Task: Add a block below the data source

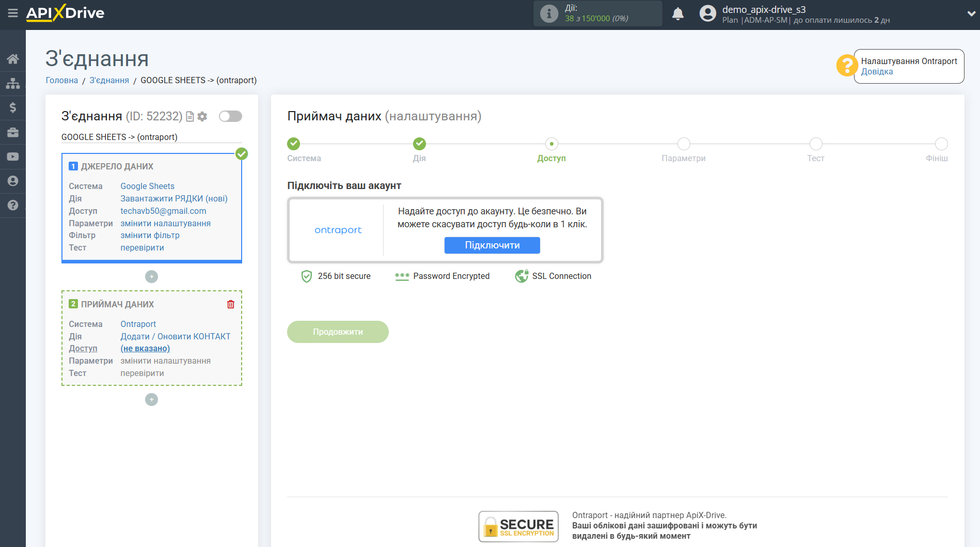Action: [151, 277]
